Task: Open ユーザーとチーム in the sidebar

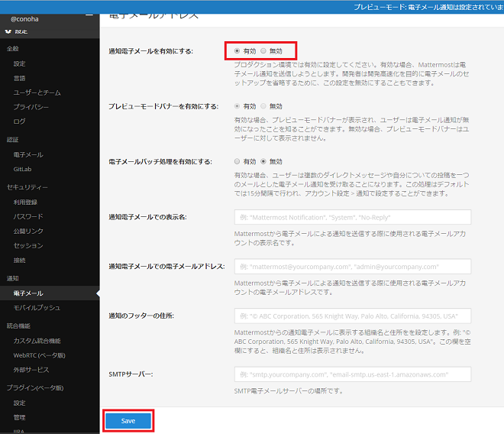Action: [37, 92]
